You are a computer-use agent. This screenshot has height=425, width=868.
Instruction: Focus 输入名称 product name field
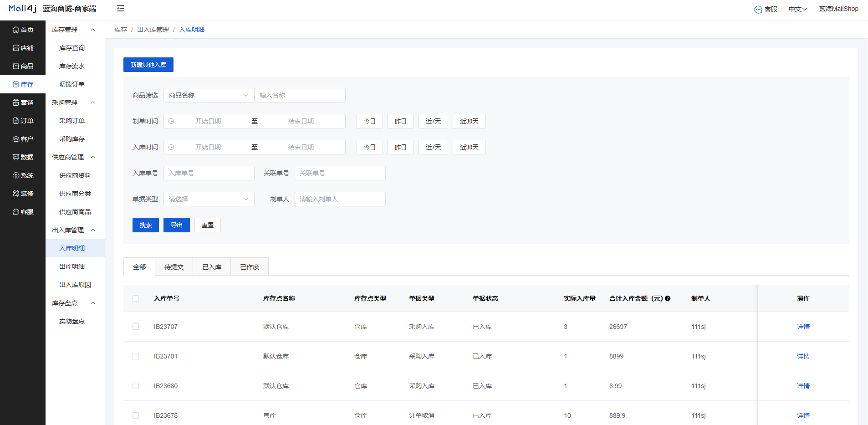click(x=300, y=95)
